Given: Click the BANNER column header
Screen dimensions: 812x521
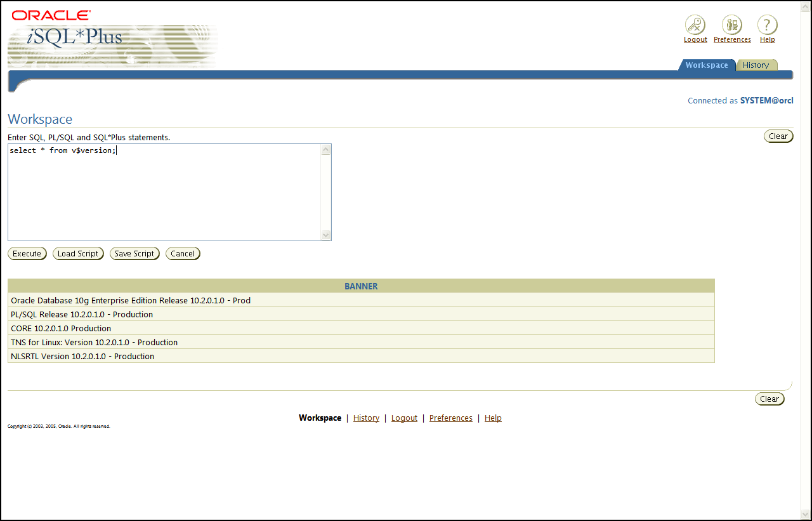Looking at the screenshot, I should point(361,286).
